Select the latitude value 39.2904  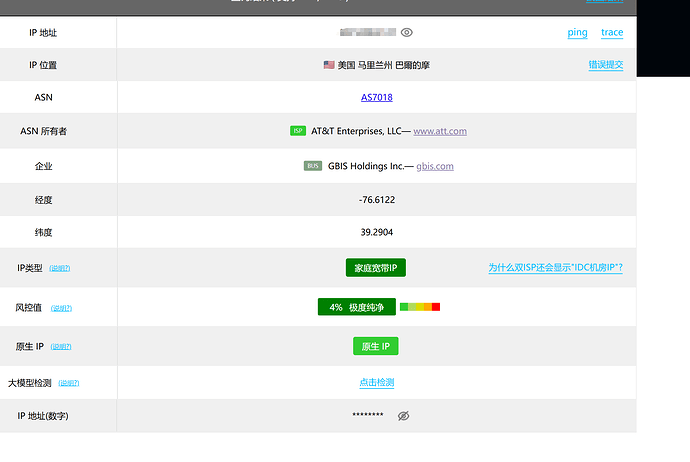[377, 232]
